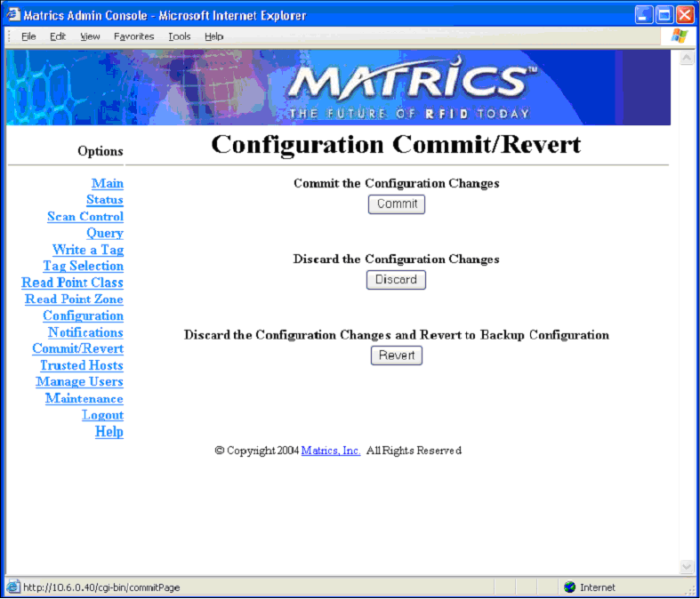Open the Read Point Class link
Screen dimensions: 700x599
[x=72, y=283]
